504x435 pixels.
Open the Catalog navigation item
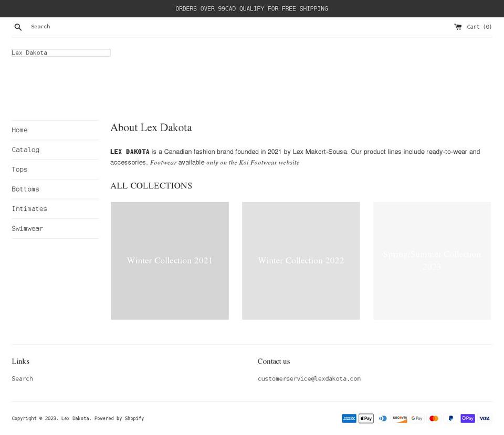[x=25, y=150]
